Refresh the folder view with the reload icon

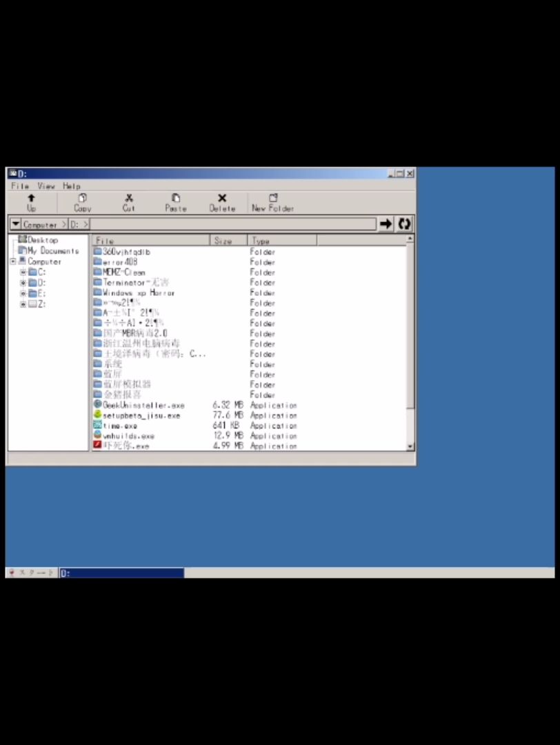404,223
